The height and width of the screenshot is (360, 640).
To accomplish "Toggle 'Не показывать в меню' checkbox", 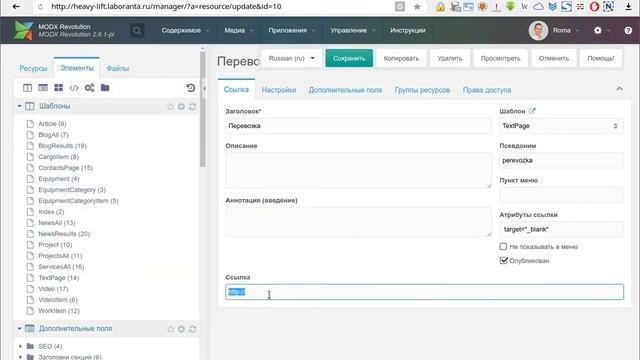I will click(x=503, y=247).
